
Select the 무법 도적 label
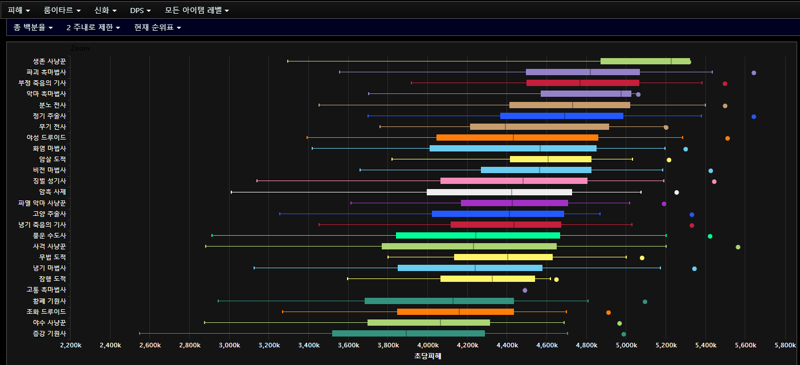(x=53, y=257)
